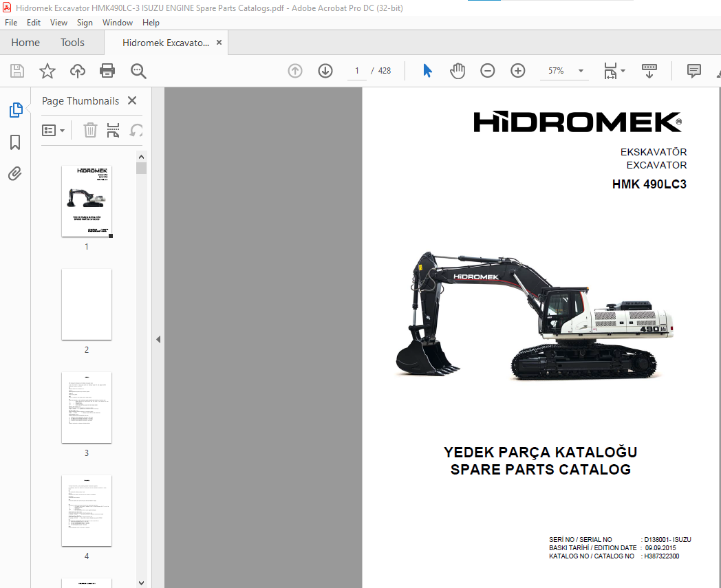Image resolution: width=721 pixels, height=588 pixels.
Task: Select page 2 blank thumbnail
Action: [87, 305]
